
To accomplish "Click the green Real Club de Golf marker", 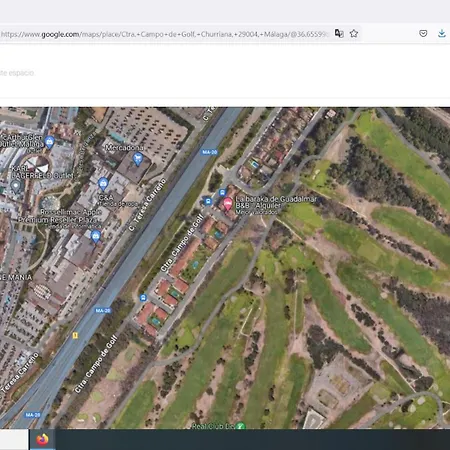I will tap(240, 426).
